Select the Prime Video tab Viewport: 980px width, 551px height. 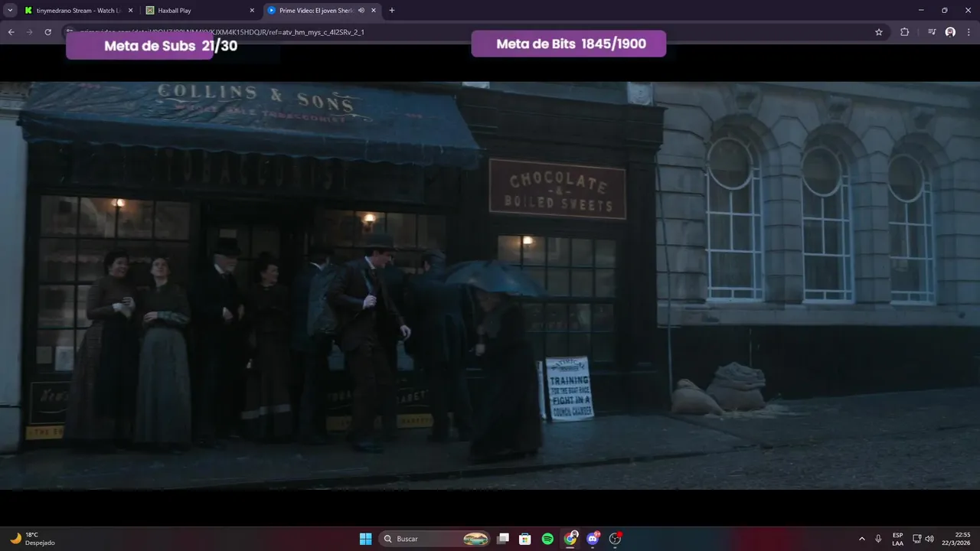point(322,11)
